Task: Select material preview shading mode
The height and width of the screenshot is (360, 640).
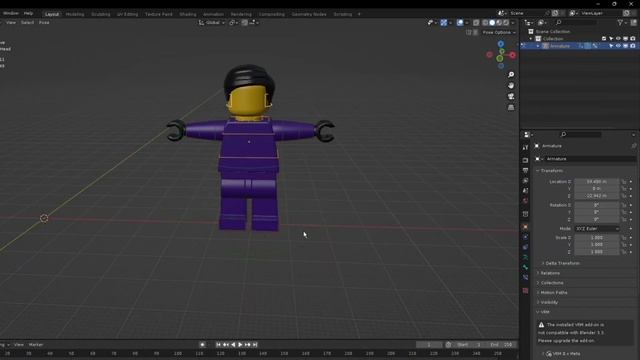Action: click(x=499, y=23)
